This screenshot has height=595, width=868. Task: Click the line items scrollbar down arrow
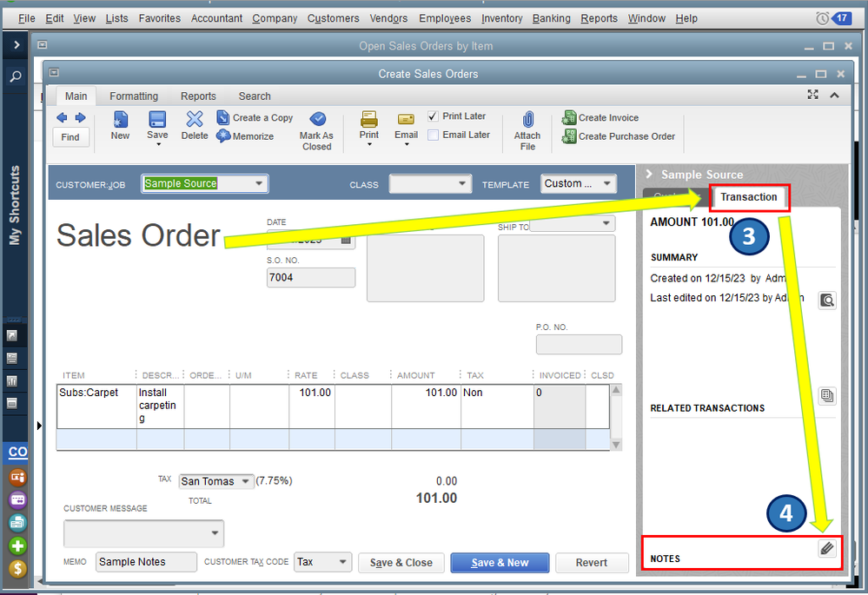[615, 445]
